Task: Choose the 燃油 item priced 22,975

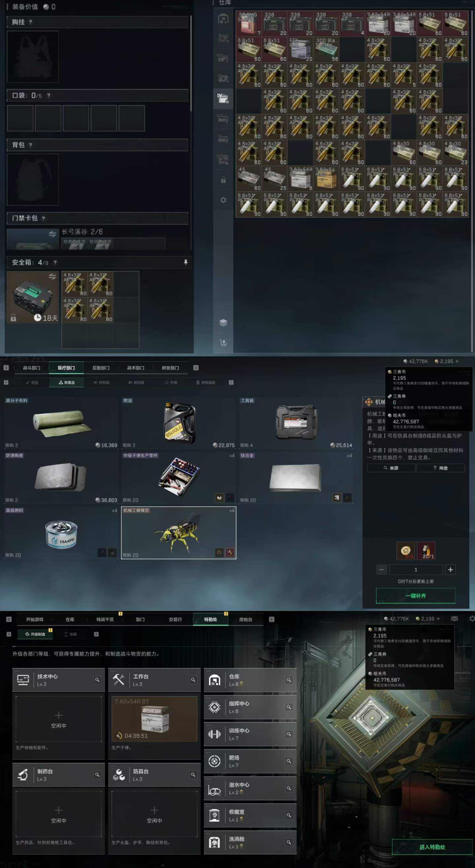Action: 178,423
